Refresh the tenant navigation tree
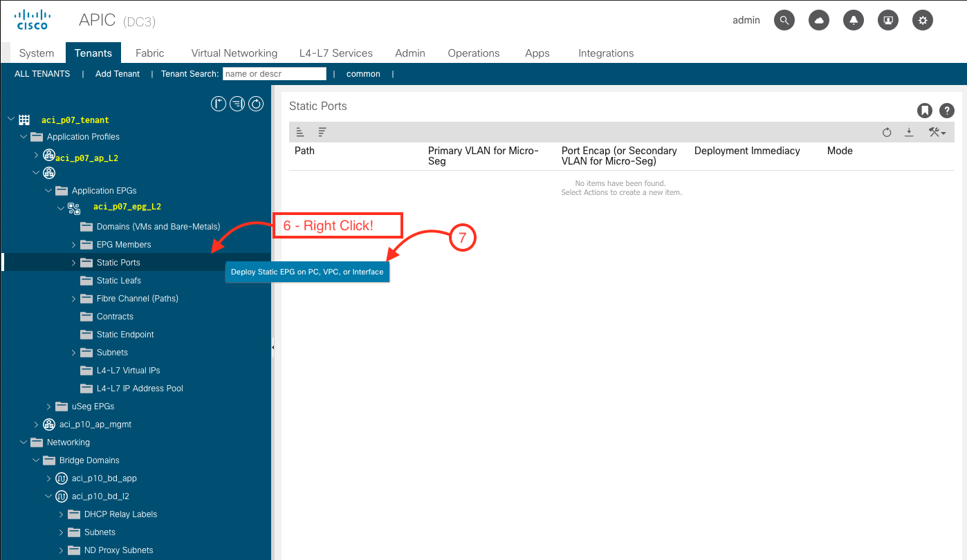 [256, 104]
